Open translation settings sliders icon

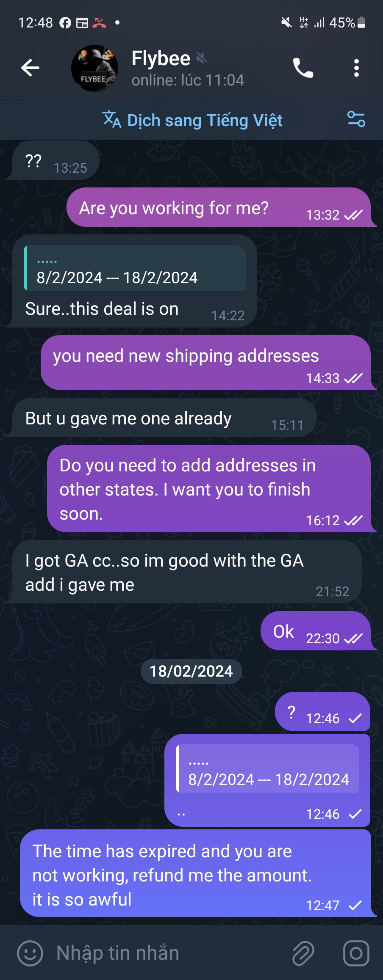(356, 119)
